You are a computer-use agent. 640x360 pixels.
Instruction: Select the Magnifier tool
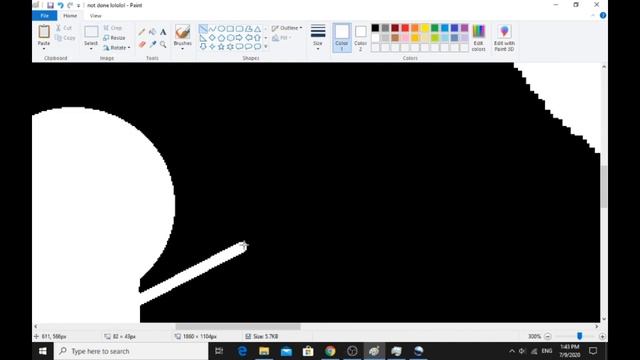point(163,44)
